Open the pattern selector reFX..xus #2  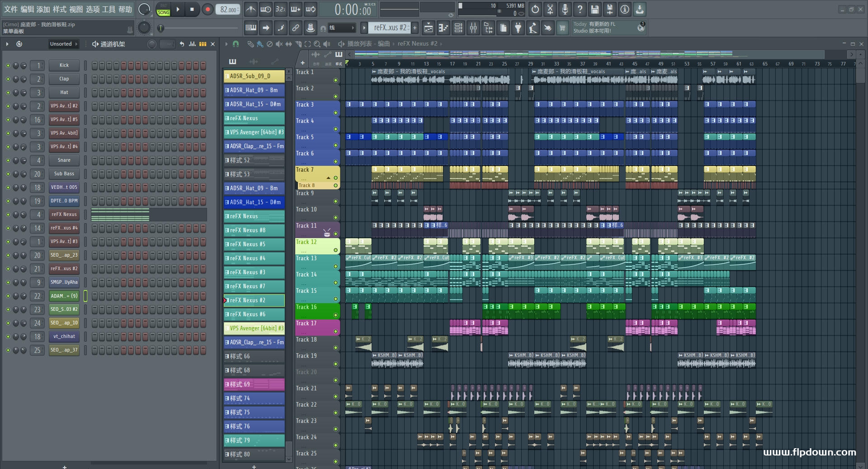[391, 28]
